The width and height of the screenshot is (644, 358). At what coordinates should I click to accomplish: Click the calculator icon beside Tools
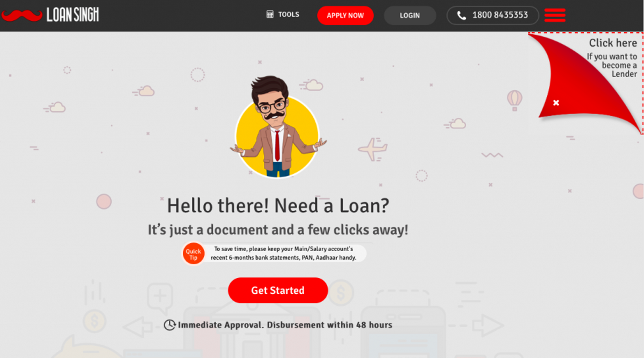click(x=270, y=14)
